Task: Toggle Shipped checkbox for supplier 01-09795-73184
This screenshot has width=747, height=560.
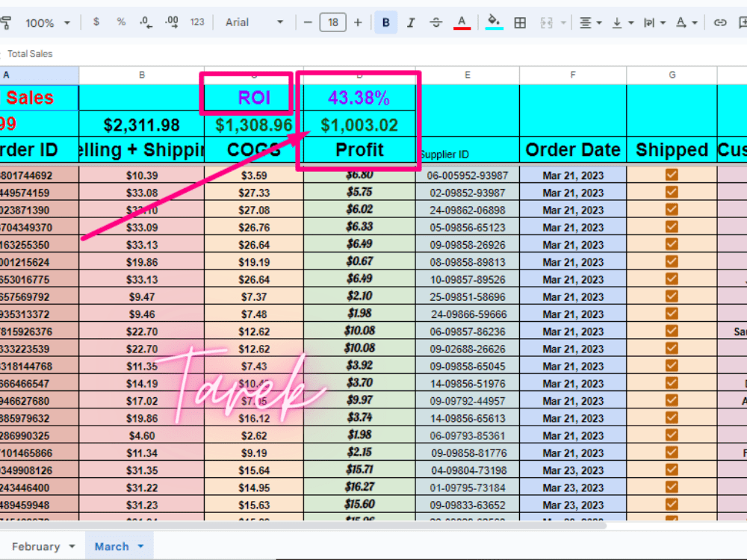Action: (x=672, y=487)
